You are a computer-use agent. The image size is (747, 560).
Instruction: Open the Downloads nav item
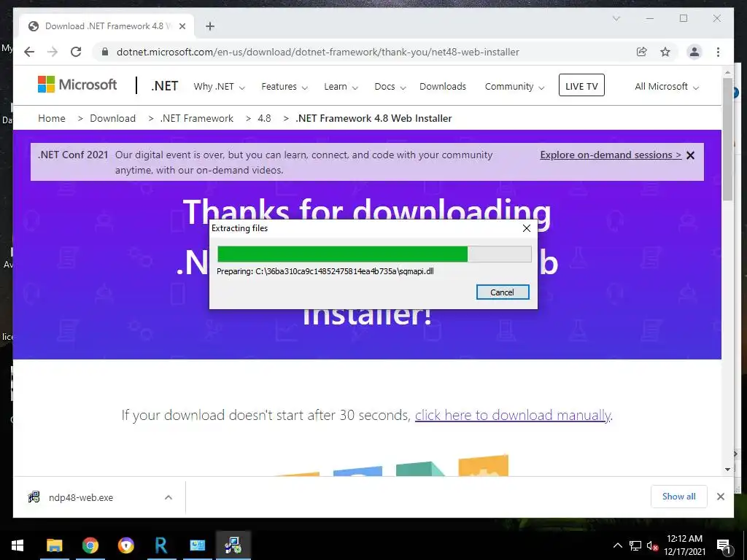click(x=443, y=87)
